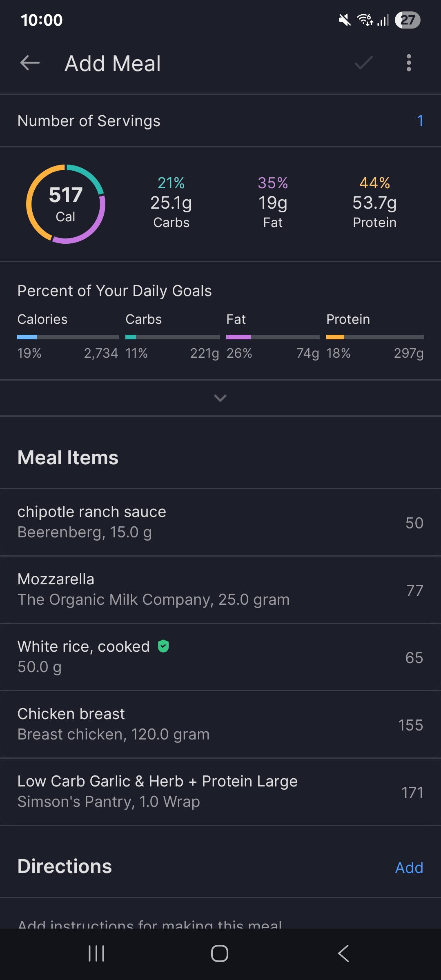Tap the 35% Fat macro summary
This screenshot has height=980, width=441.
273,203
